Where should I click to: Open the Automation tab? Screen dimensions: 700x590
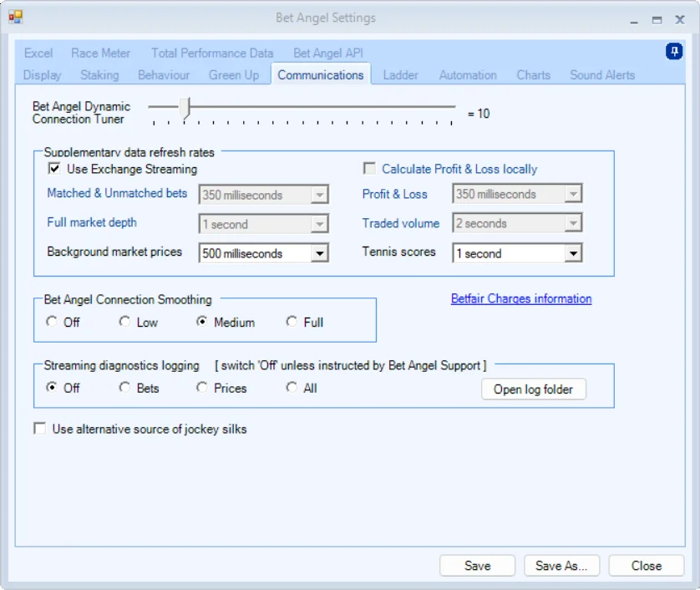(468, 75)
